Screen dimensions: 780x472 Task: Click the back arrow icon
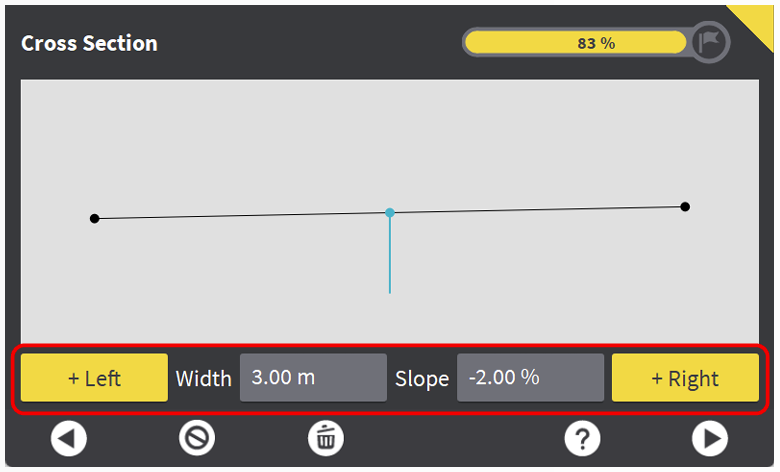[69, 437]
